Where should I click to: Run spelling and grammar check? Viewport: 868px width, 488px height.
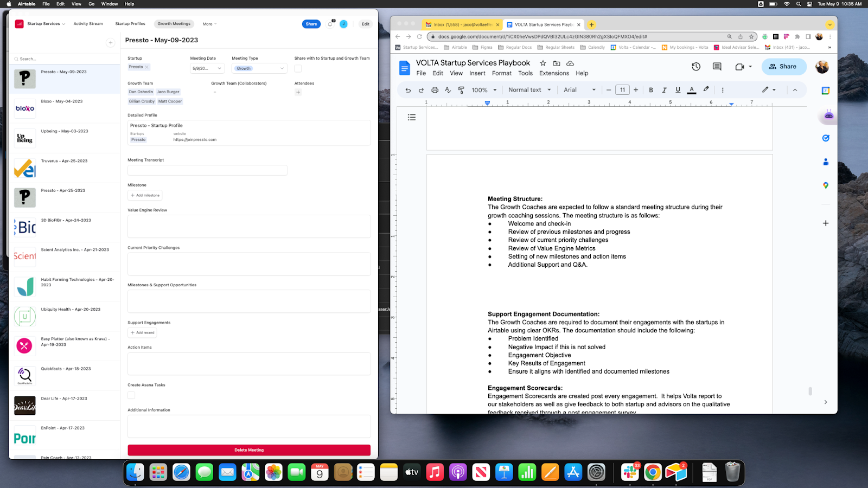point(448,90)
